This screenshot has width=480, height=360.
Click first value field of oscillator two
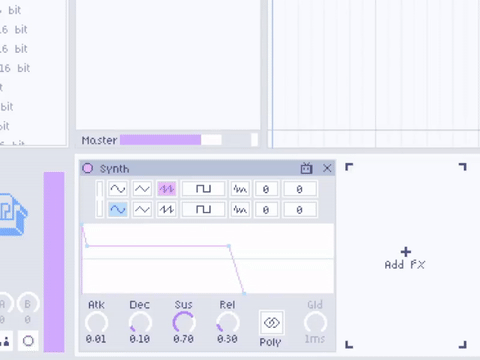coord(266,209)
